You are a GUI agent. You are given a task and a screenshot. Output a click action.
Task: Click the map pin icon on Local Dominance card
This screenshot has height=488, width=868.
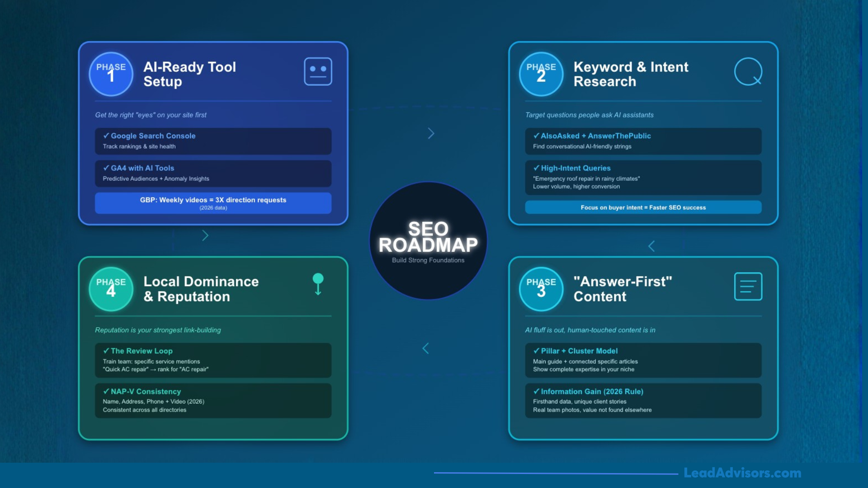click(x=318, y=284)
